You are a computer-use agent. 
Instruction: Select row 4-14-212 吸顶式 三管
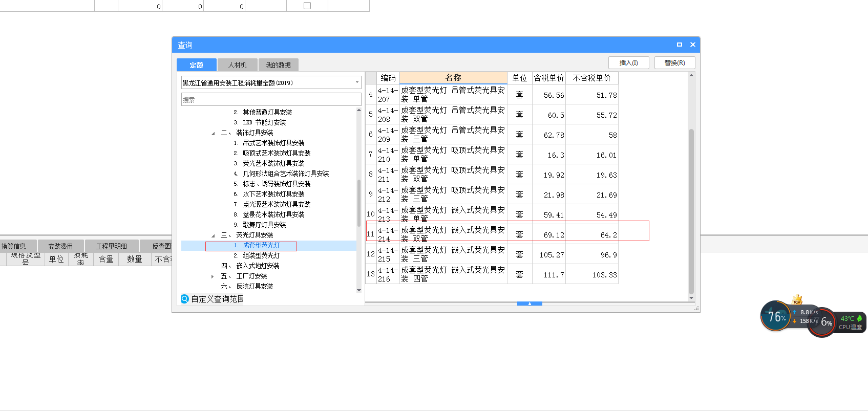click(x=492, y=194)
